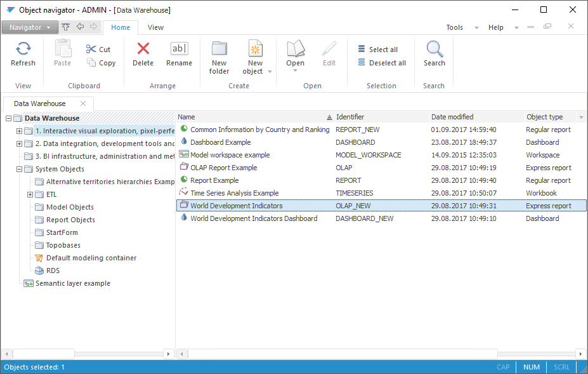Click Select all in Selection group
Viewport: 588px width, 374px height.
pos(378,50)
